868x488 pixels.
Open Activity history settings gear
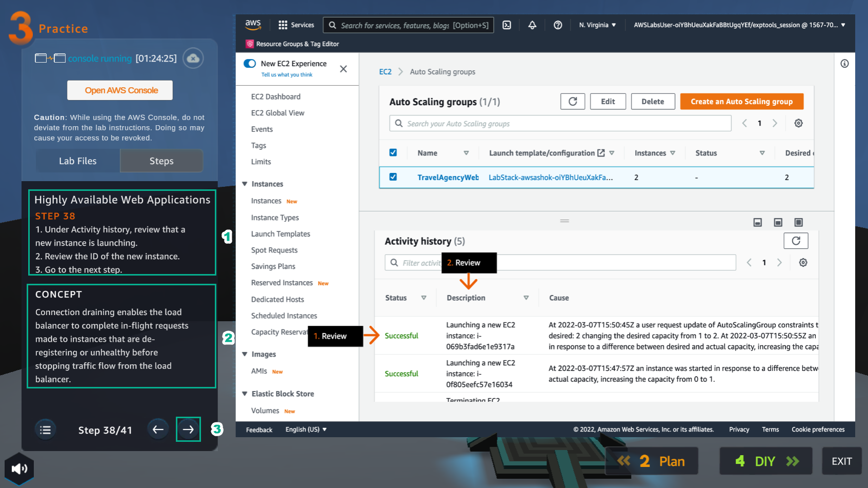pyautogui.click(x=803, y=262)
